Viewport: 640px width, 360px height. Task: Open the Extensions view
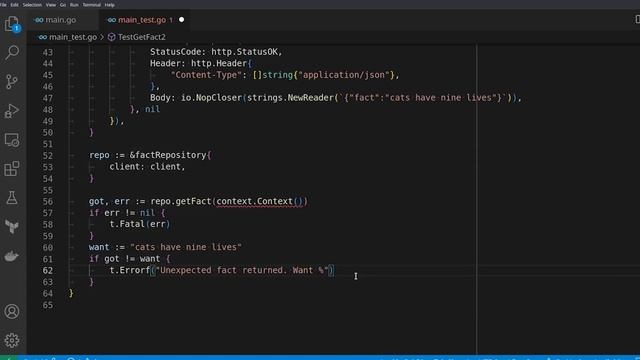click(12, 169)
